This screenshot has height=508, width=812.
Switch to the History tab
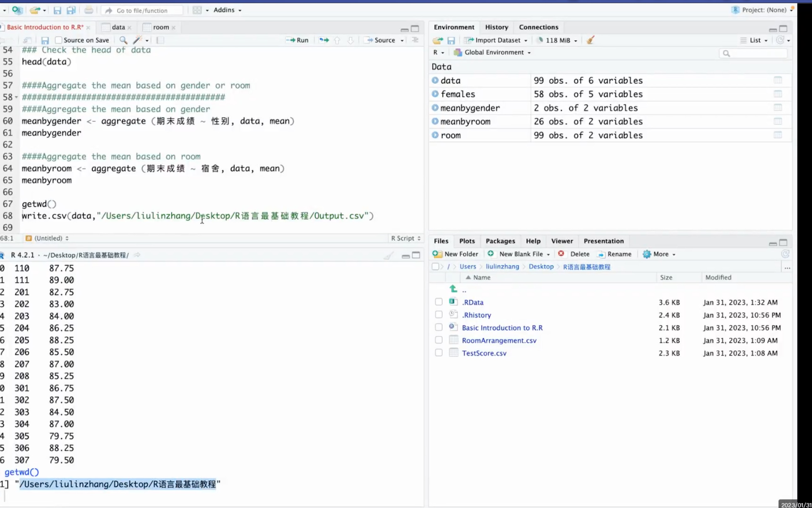click(x=496, y=27)
